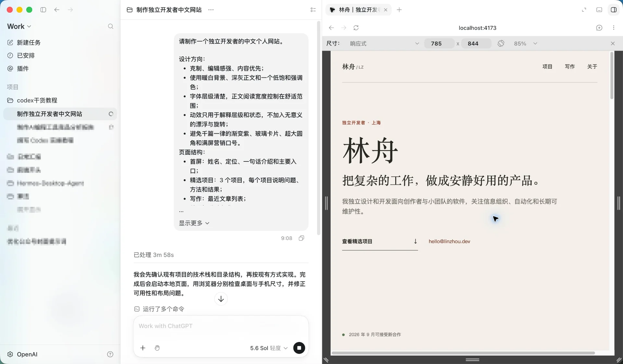
Task: Close the 林舟 browser tab
Action: (x=385, y=10)
